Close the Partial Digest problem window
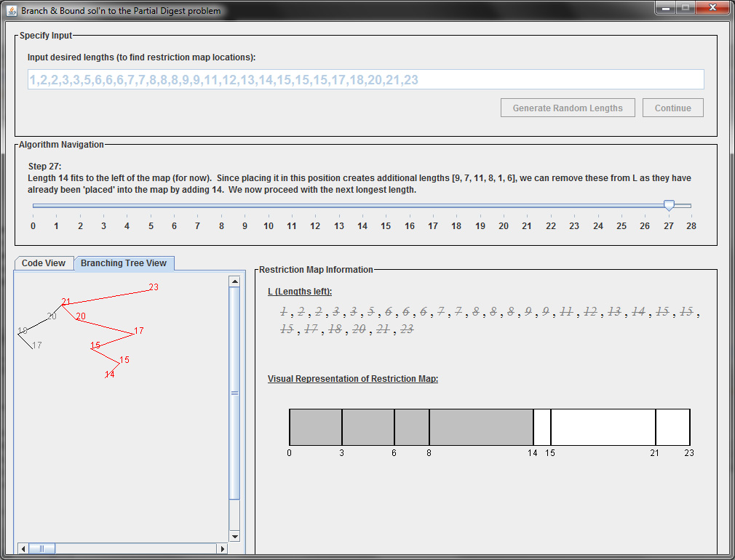Viewport: 735px width, 560px height. [x=712, y=8]
